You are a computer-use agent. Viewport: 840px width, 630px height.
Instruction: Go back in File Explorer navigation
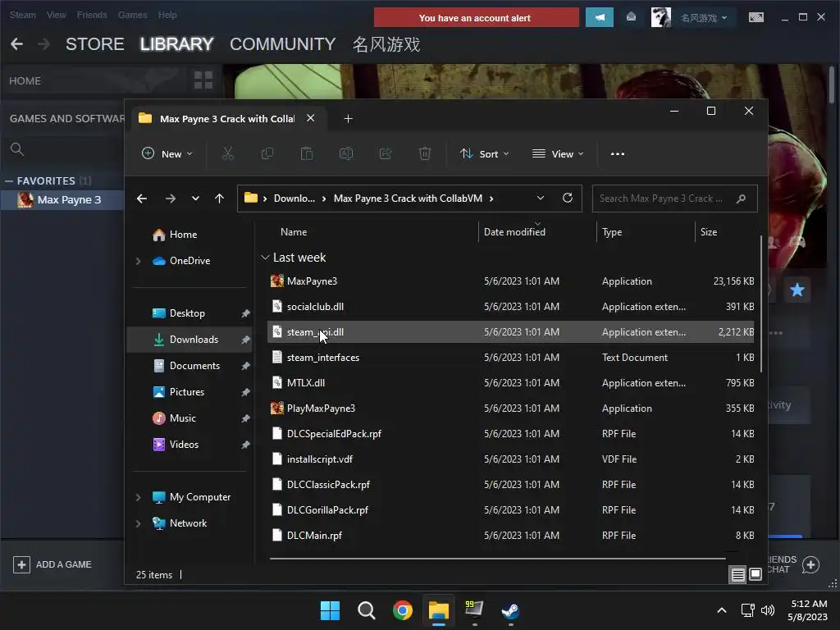tap(142, 199)
